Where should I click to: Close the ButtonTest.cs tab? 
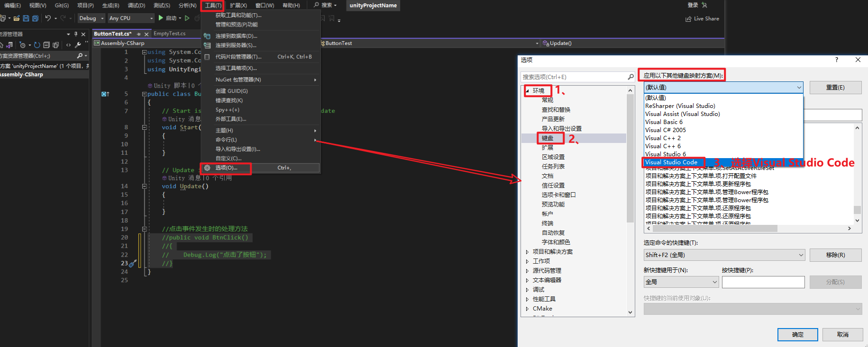click(x=146, y=34)
